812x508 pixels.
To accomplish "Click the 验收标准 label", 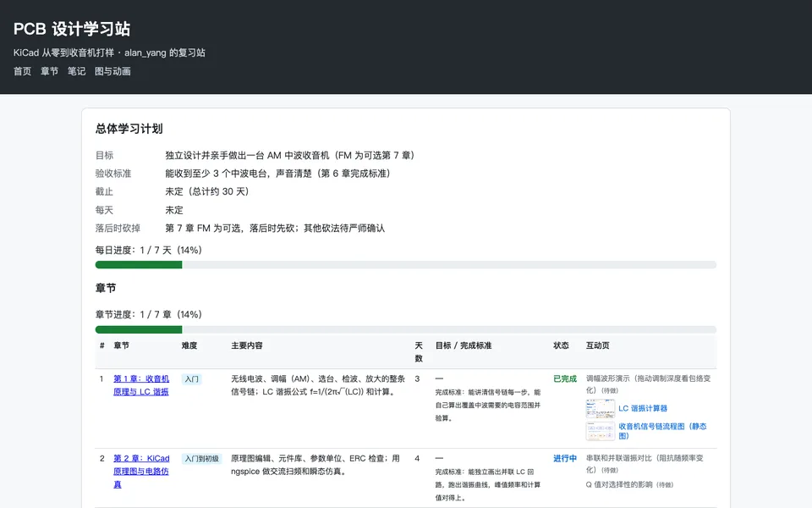I will 112,174.
